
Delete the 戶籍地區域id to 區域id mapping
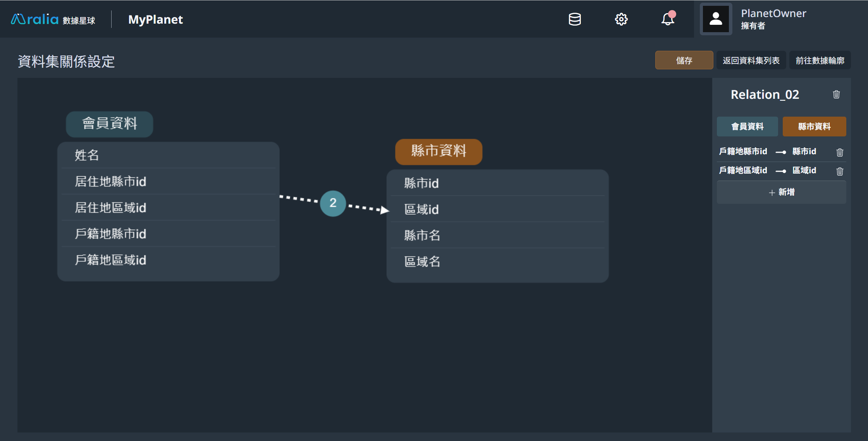[840, 171]
